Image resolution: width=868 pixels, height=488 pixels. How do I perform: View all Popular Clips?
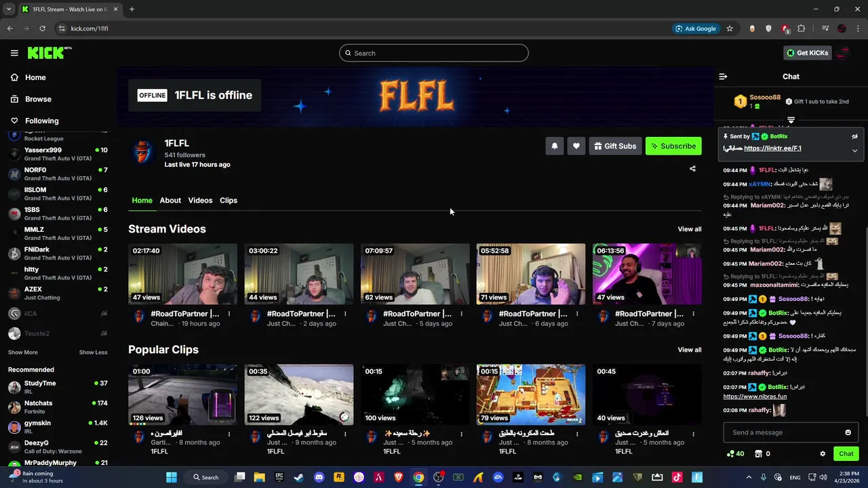[x=690, y=350]
